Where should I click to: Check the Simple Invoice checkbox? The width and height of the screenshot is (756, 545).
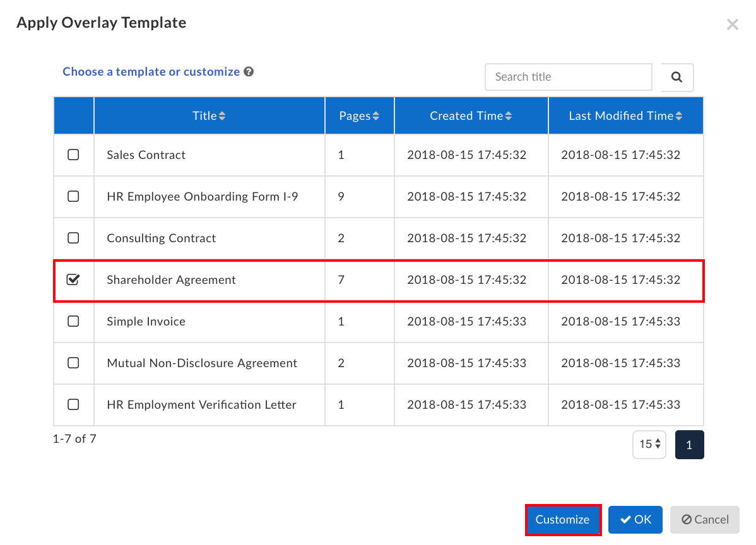(x=73, y=322)
